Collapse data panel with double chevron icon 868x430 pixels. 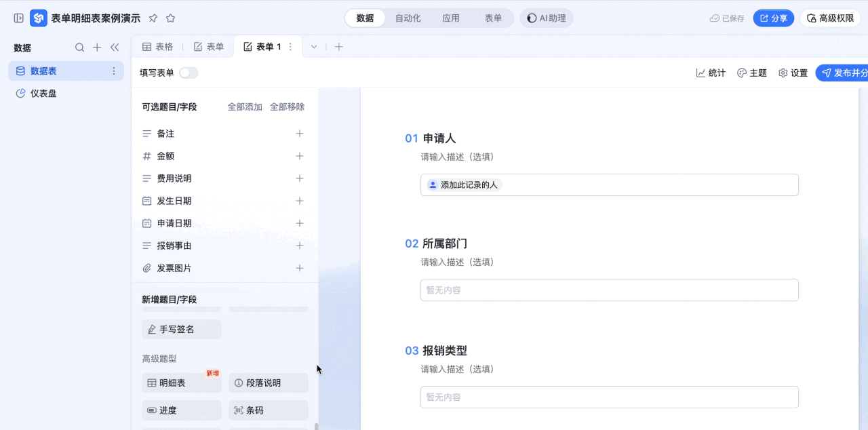pyautogui.click(x=115, y=47)
